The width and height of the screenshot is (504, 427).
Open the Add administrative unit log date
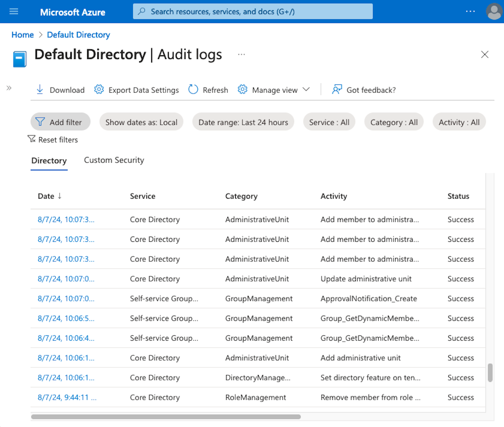pos(66,358)
